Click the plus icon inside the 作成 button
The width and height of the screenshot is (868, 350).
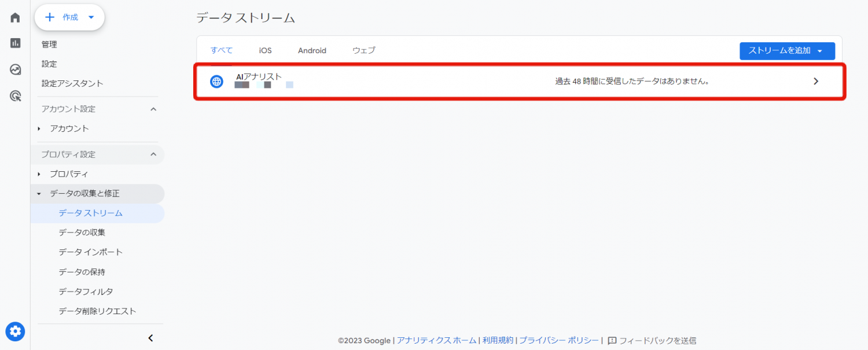[x=51, y=17]
